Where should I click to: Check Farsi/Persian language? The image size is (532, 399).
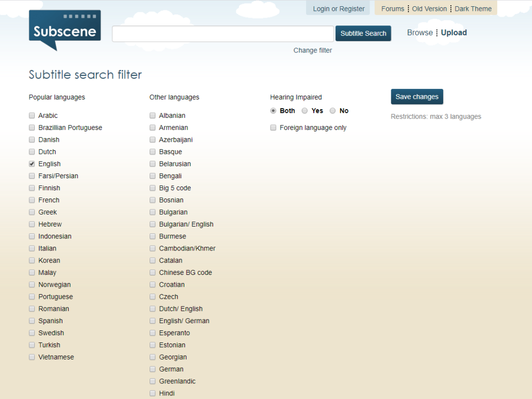click(32, 176)
